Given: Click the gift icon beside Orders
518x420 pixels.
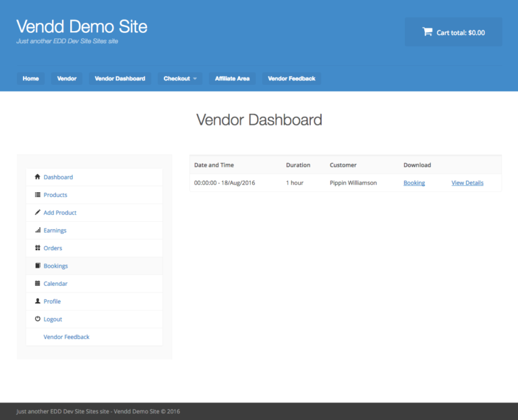Looking at the screenshot, I should 37,247.
